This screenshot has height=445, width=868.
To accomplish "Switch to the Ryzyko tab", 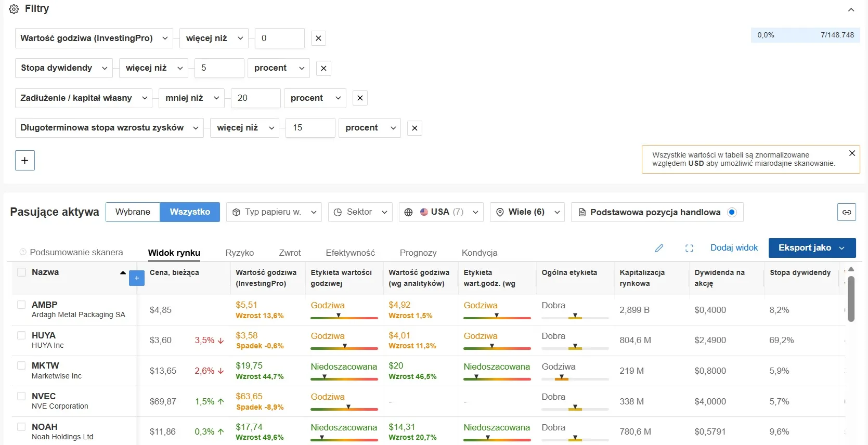I will tap(239, 253).
